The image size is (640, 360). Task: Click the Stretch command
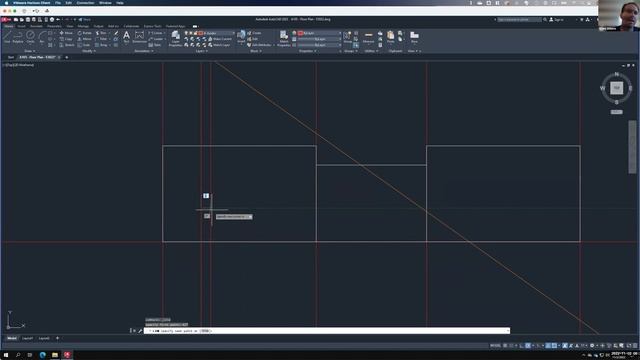[x=67, y=45]
